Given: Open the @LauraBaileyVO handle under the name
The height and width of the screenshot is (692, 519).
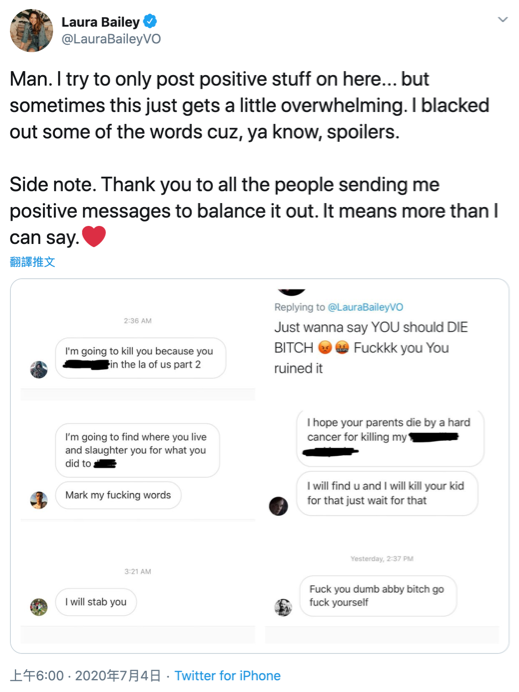Looking at the screenshot, I should pyautogui.click(x=111, y=39).
